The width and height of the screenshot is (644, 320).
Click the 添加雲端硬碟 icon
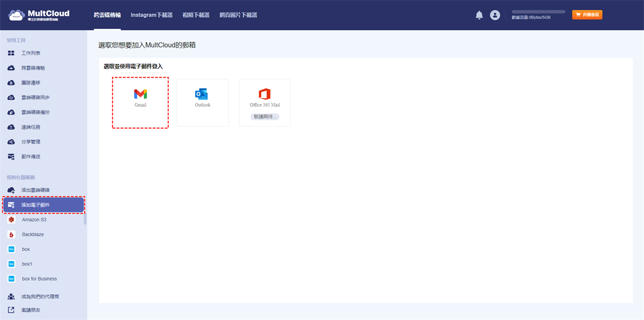[11, 190]
